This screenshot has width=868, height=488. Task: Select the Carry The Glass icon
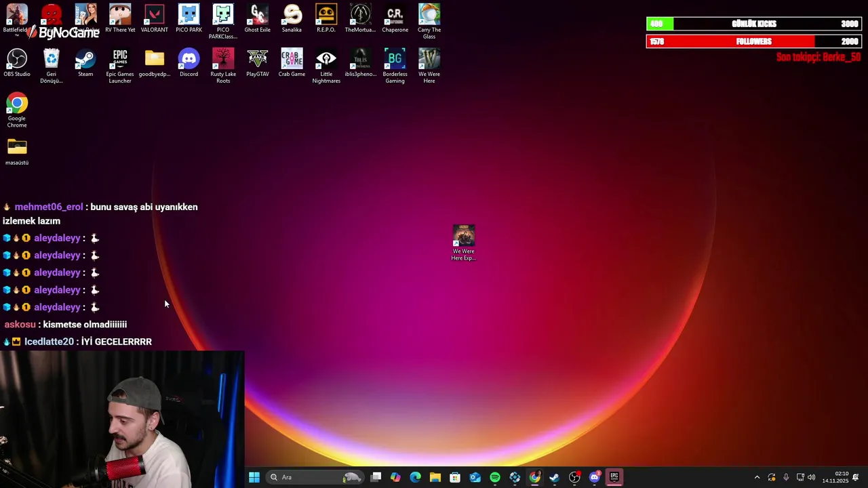point(429,22)
